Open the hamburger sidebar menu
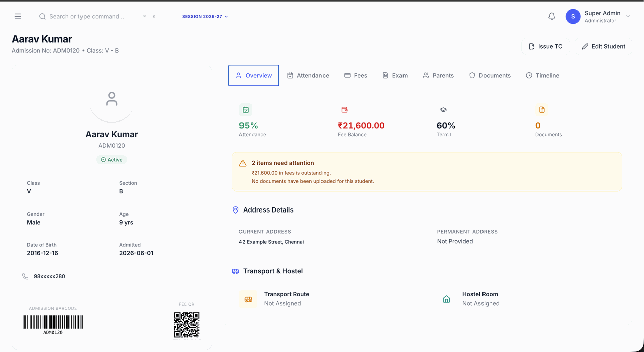Viewport: 644px width, 352px height. pyautogui.click(x=18, y=16)
